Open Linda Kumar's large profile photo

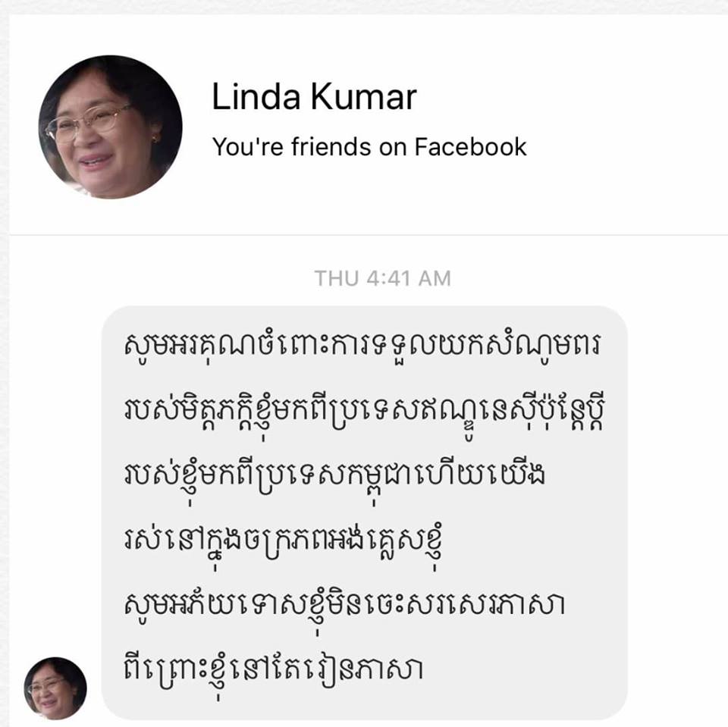point(110,127)
